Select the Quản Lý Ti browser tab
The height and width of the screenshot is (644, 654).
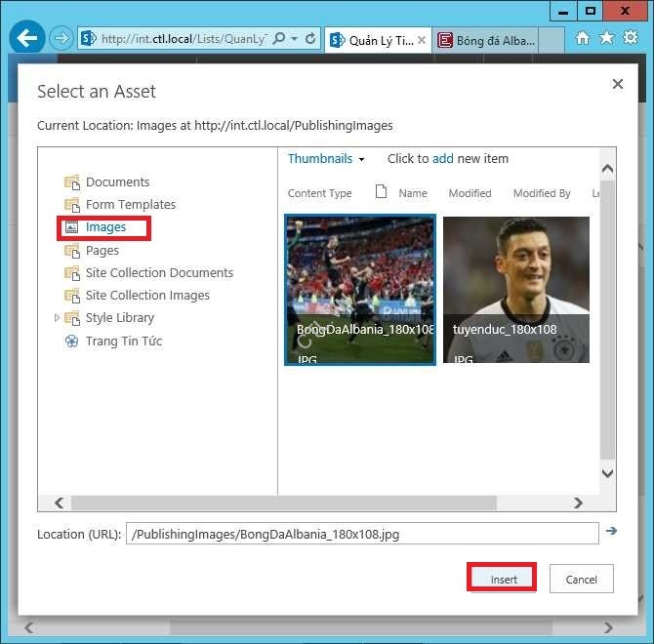(x=376, y=40)
